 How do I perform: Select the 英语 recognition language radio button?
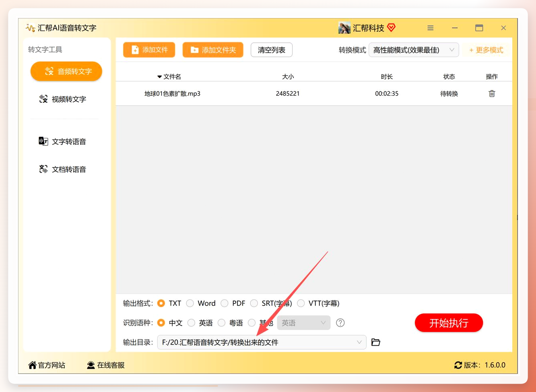pos(192,323)
